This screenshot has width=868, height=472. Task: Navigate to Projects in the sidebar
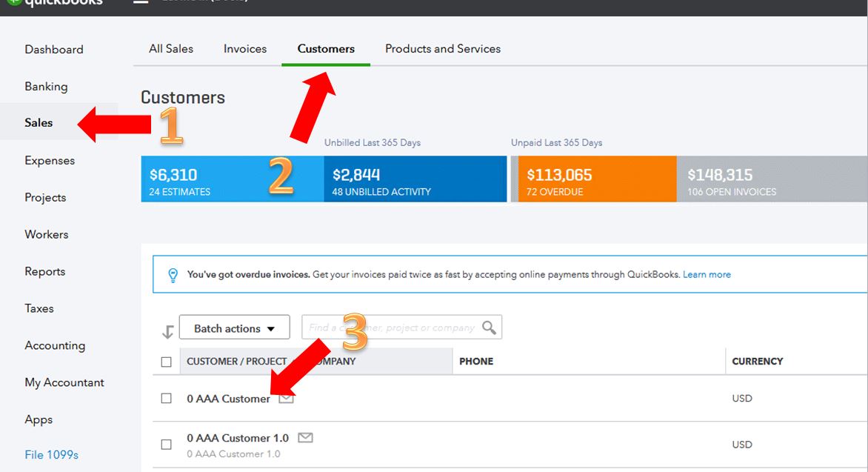pyautogui.click(x=45, y=197)
